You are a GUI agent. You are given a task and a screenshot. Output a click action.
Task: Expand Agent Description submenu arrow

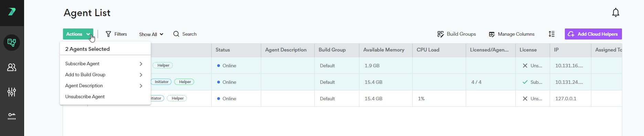pos(141,86)
